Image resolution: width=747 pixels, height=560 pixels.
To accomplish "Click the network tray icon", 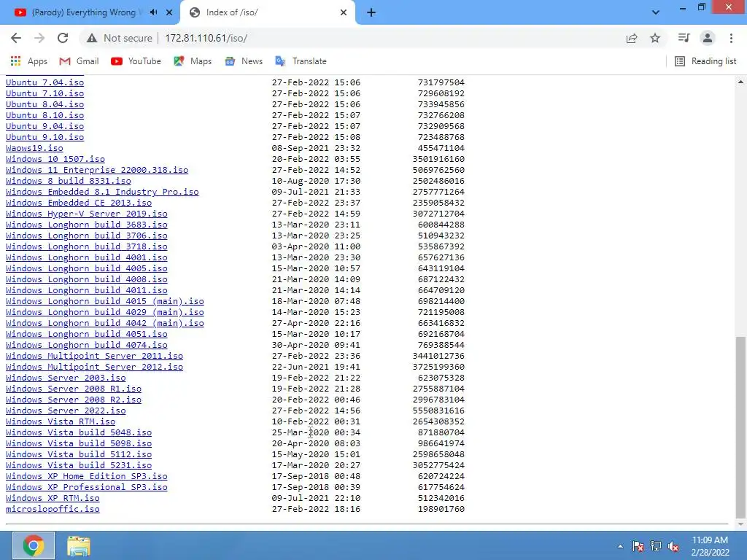I will [656, 546].
